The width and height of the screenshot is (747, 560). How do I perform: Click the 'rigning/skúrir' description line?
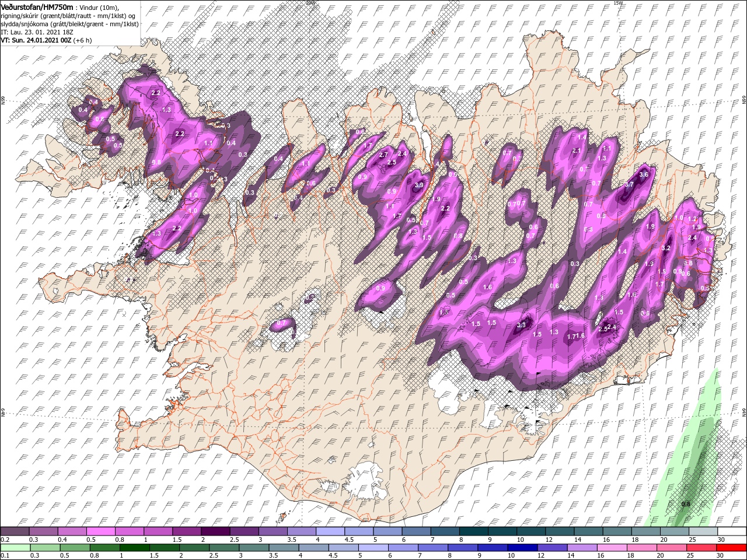pos(68,16)
